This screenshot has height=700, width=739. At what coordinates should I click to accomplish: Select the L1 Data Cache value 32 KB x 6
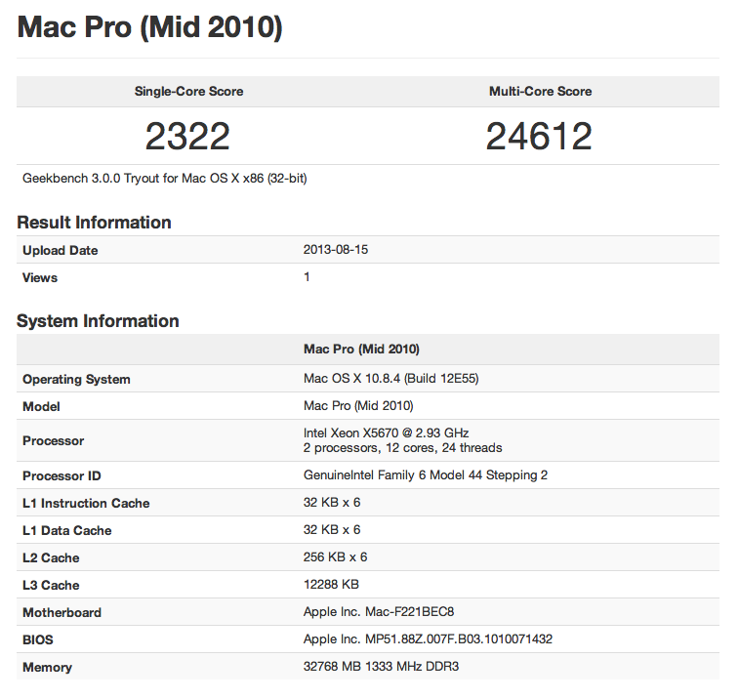tap(332, 530)
